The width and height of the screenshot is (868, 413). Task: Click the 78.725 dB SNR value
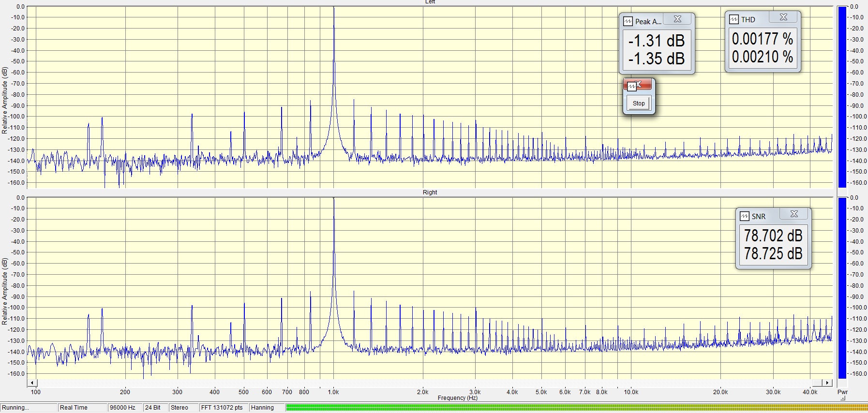click(x=773, y=253)
